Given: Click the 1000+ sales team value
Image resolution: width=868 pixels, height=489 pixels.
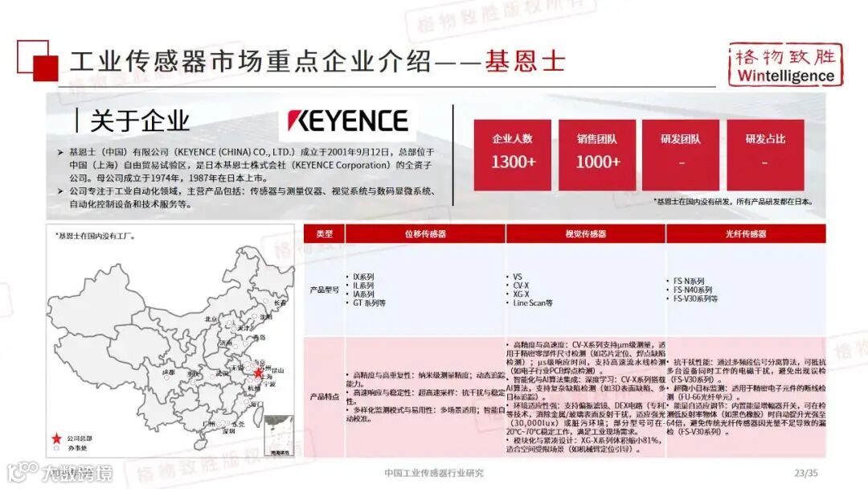Looking at the screenshot, I should pyautogui.click(x=598, y=162).
